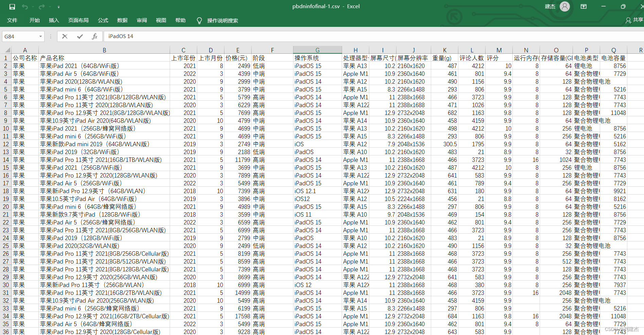Click cell iOS 11 in row 21
The width and height of the screenshot is (644, 335).
318,215
